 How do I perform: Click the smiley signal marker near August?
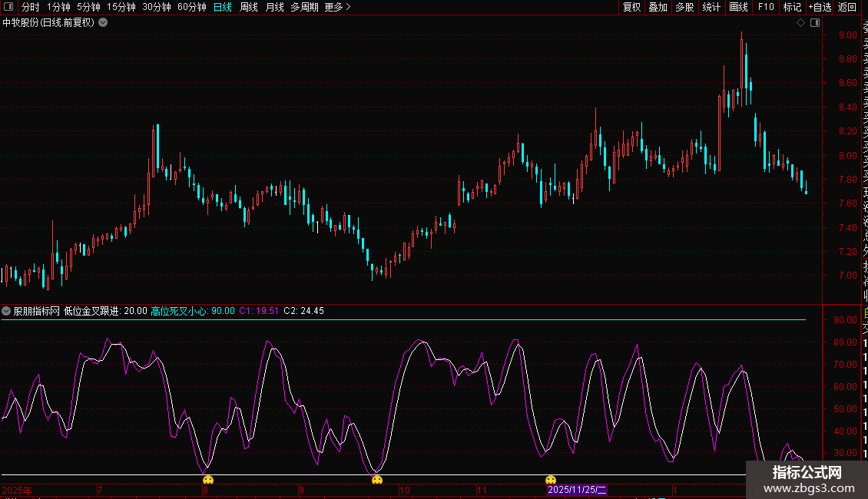tap(208, 481)
